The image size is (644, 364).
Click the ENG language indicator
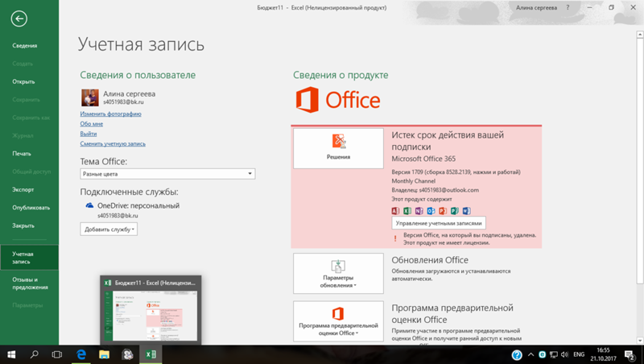pos(579,354)
